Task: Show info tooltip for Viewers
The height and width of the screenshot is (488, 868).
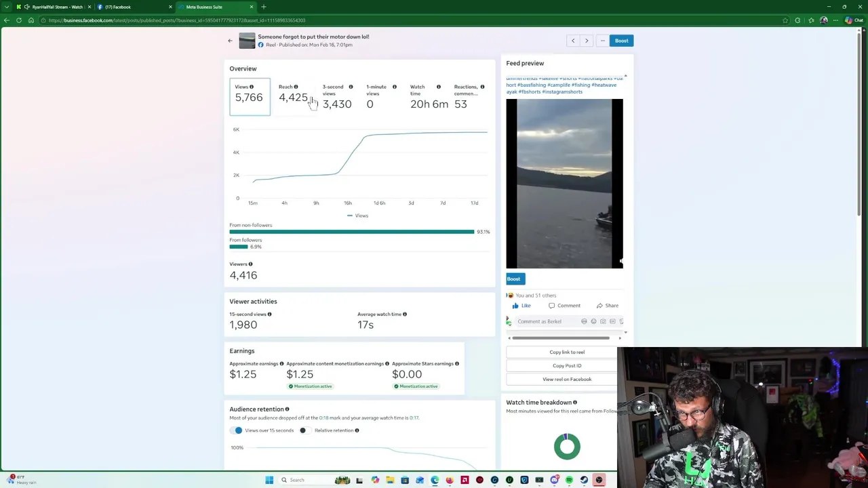Action: [x=250, y=264]
